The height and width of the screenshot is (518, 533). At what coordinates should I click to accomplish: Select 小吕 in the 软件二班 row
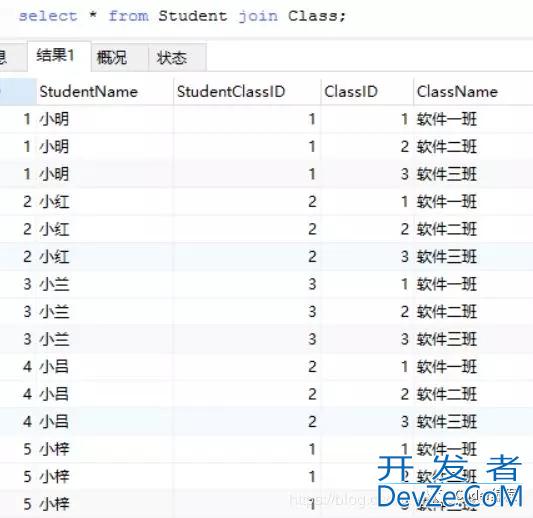tap(54, 395)
